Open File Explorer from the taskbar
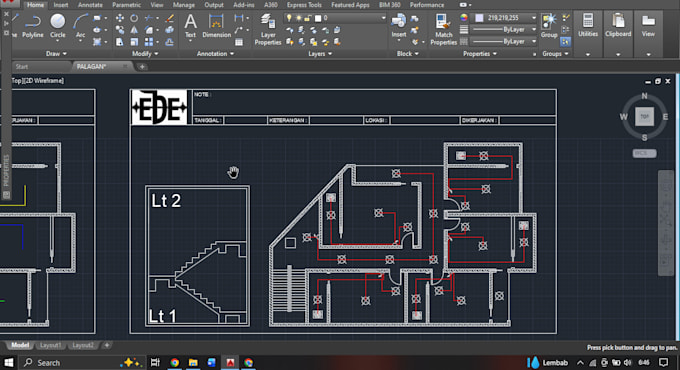The image size is (680, 370). (x=193, y=363)
